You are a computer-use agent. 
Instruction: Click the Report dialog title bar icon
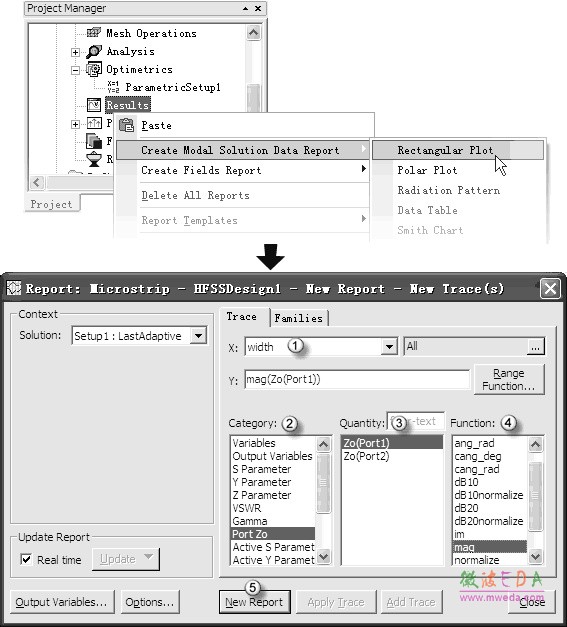pyautogui.click(x=14, y=288)
